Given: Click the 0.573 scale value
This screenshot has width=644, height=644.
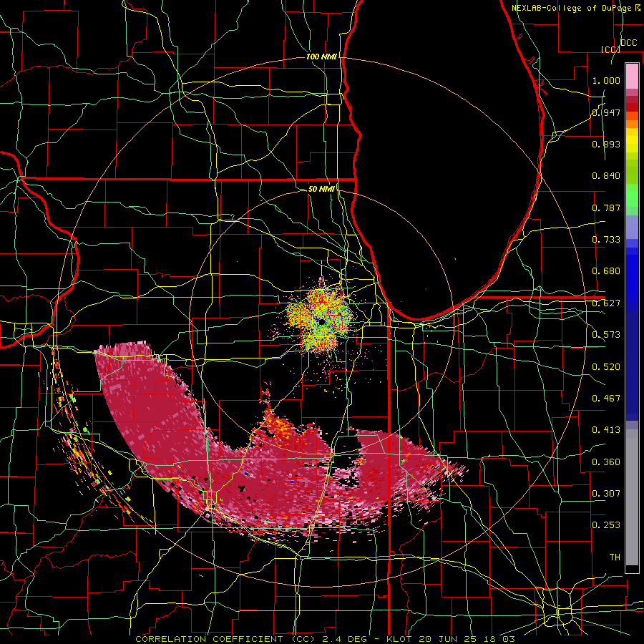Looking at the screenshot, I should tap(606, 335).
